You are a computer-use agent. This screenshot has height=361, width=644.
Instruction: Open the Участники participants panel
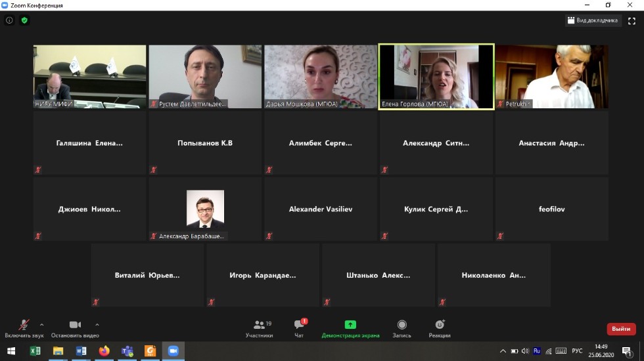tap(260, 328)
